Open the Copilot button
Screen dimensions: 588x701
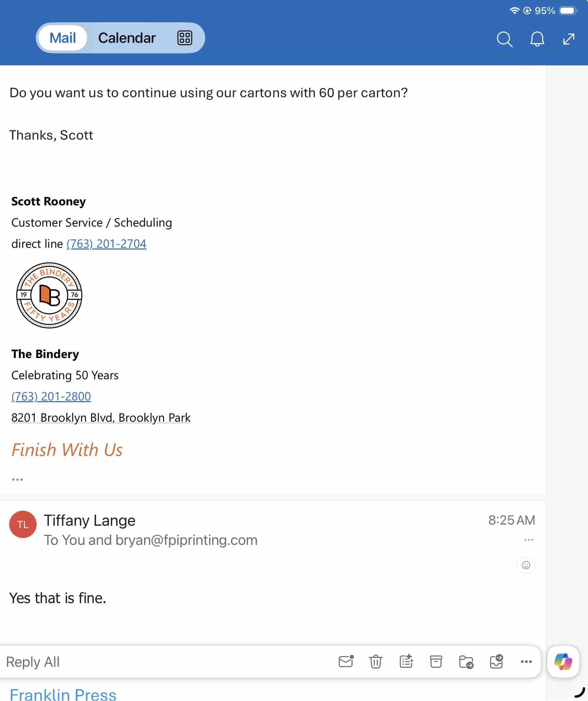point(563,662)
